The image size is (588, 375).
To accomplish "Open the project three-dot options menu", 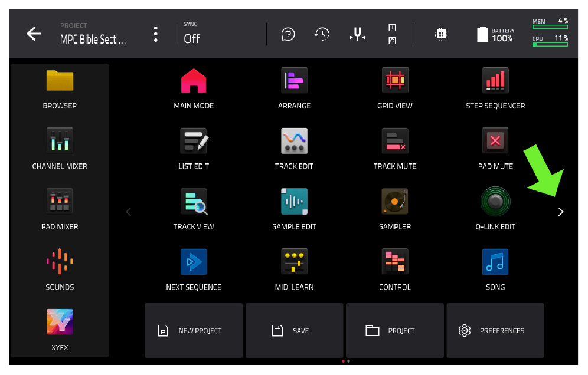I will click(156, 34).
